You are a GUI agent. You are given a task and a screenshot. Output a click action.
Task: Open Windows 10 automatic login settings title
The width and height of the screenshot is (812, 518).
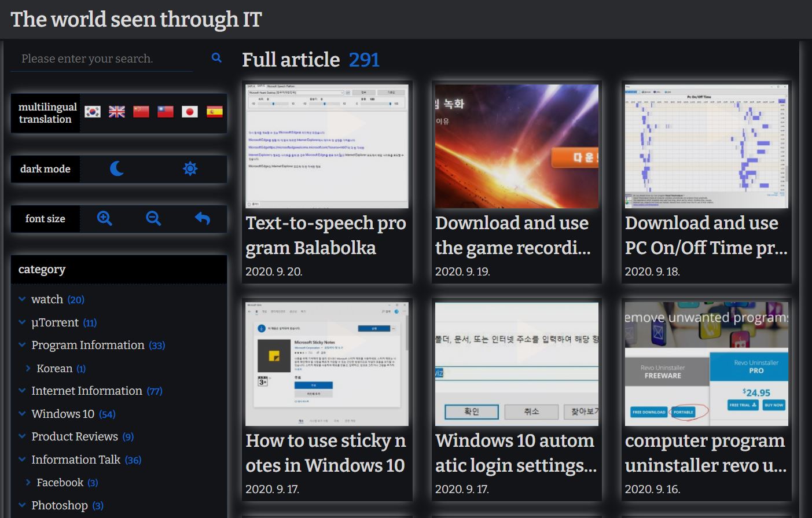(x=516, y=453)
